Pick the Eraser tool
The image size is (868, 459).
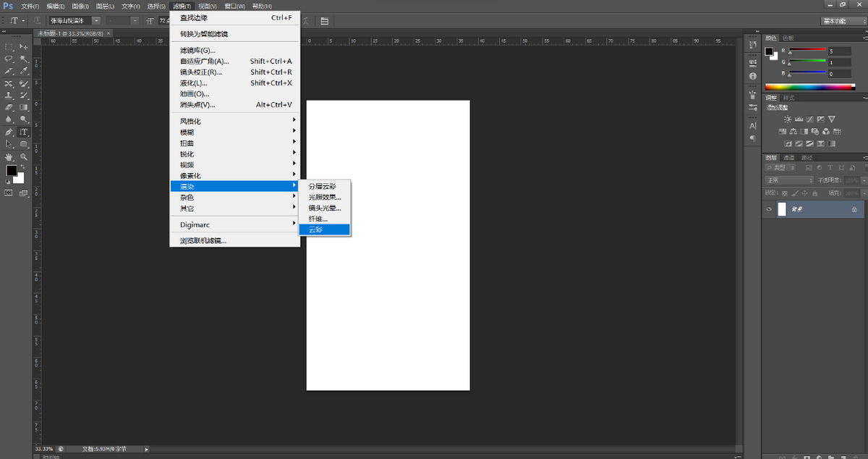click(x=9, y=107)
